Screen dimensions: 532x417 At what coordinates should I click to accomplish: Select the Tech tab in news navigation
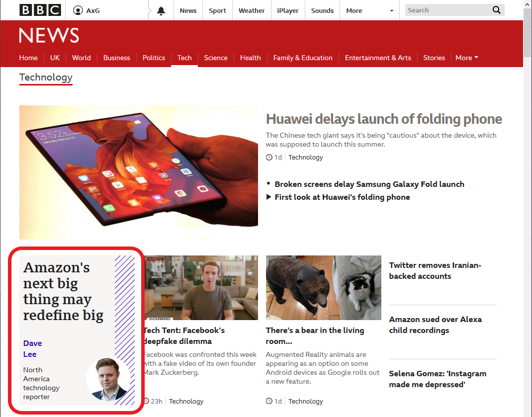click(x=184, y=58)
